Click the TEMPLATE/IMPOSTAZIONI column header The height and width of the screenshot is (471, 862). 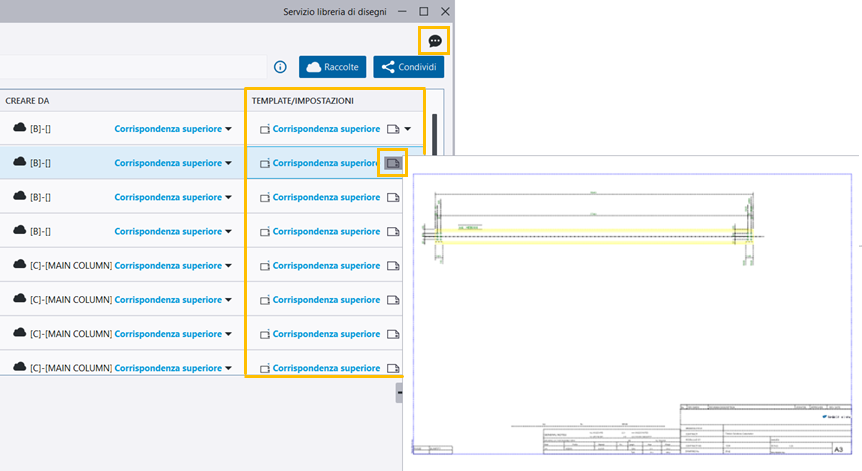[302, 101]
